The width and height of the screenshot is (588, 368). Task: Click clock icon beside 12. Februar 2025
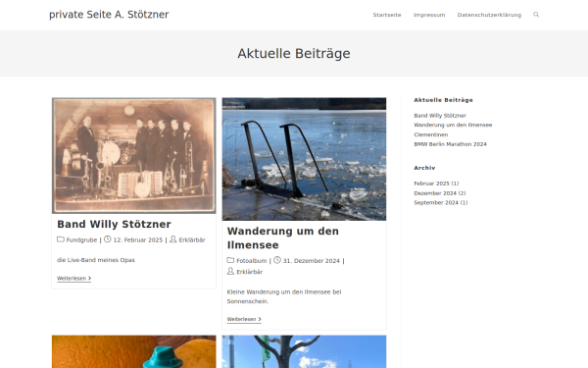point(108,239)
